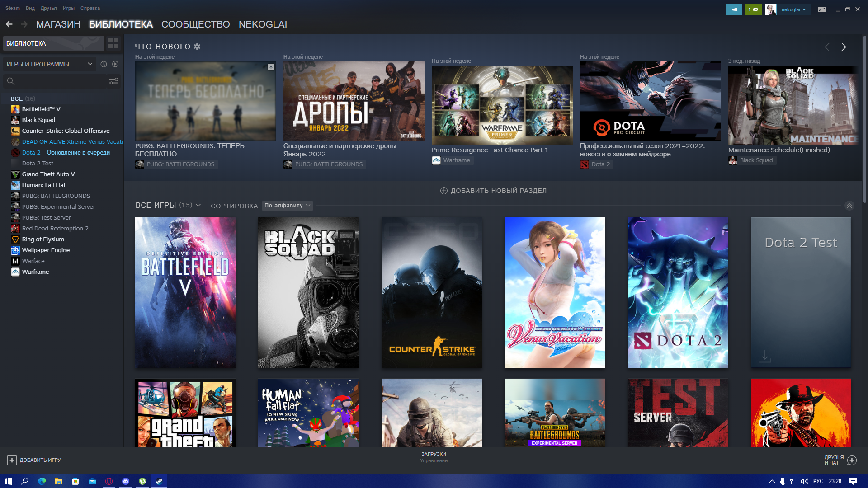Open the Dota 2 Test placeholder cover

tap(801, 293)
